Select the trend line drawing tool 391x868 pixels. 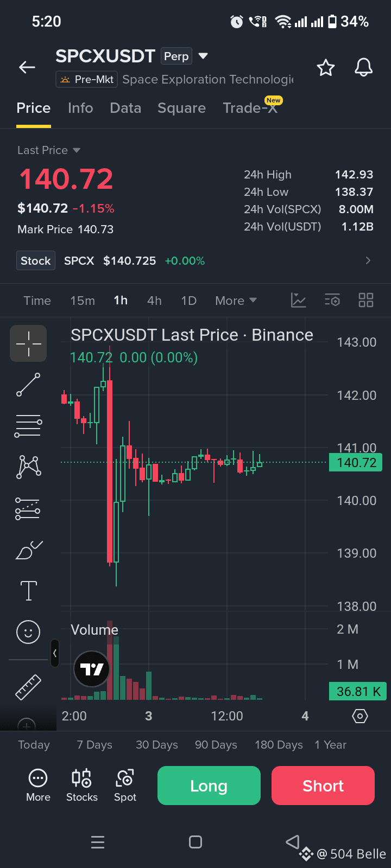[x=28, y=385]
